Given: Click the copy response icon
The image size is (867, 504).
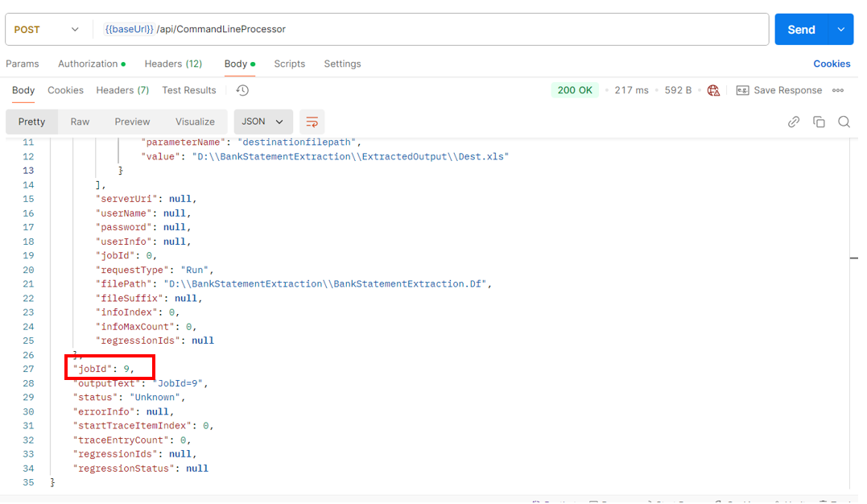Looking at the screenshot, I should click(x=819, y=122).
